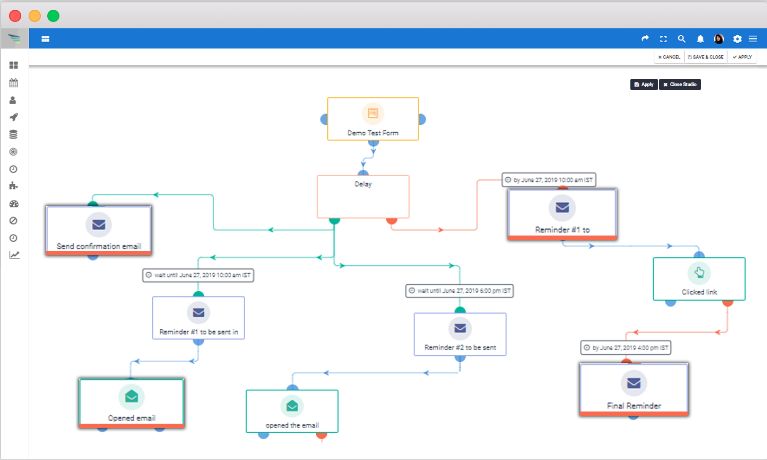Viewport: 767px width, 460px height.
Task: Open the dashboard grid icon in sidebar
Action: [x=14, y=65]
